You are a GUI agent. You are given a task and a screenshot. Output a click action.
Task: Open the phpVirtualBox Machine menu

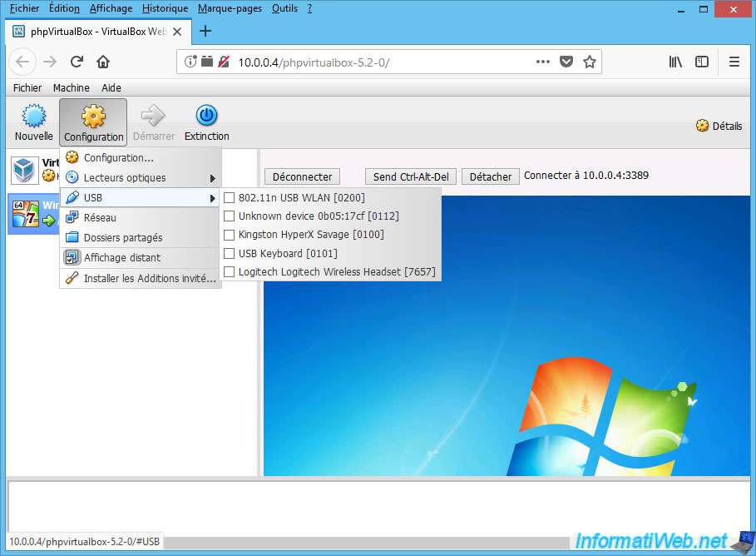72,88
